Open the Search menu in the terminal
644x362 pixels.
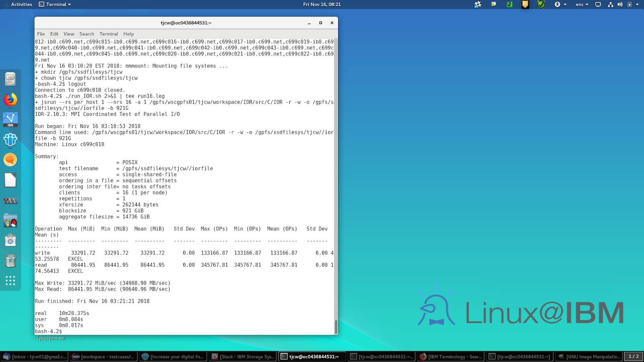tap(86, 34)
